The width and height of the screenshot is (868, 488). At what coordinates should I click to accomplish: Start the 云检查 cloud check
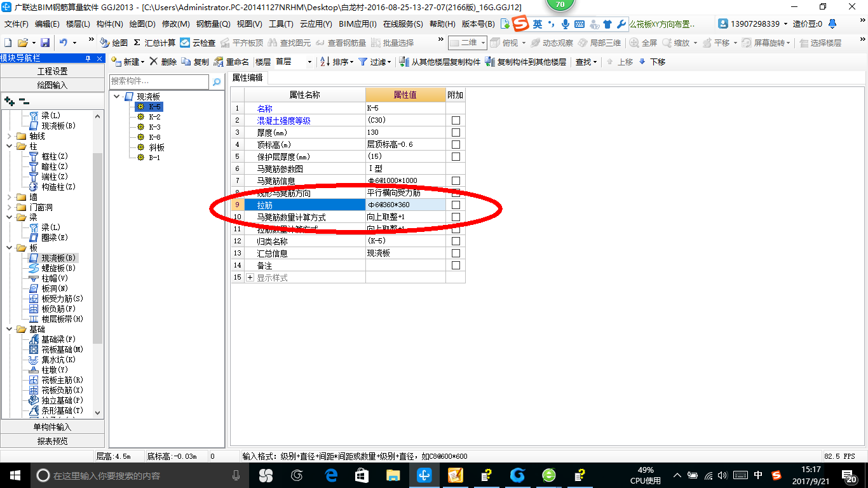(x=198, y=43)
